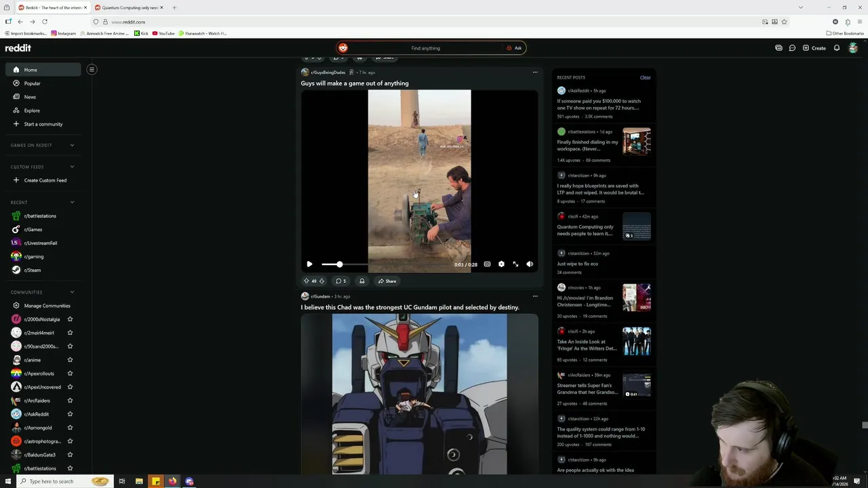
Task: Bookmark this page with the star icon
Action: (784, 22)
